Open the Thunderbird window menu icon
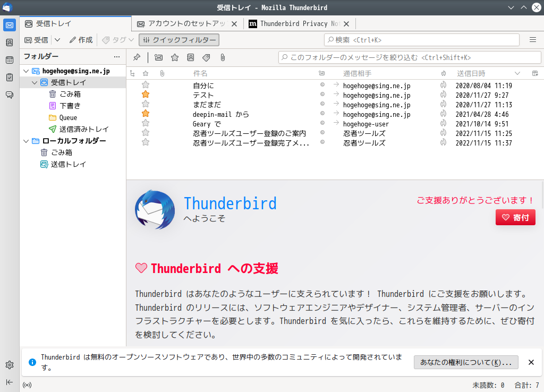The width and height of the screenshot is (544, 392). click(7, 7)
